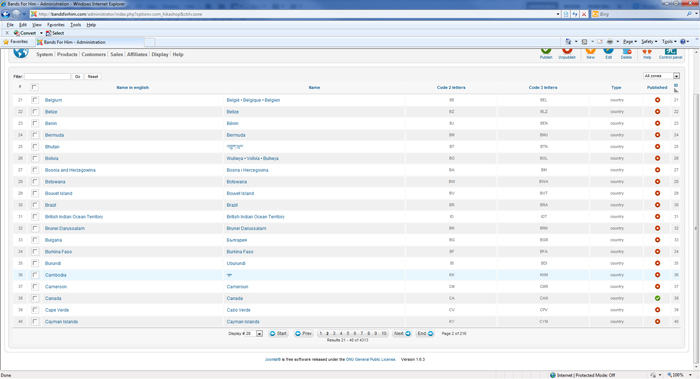Open the All zones dropdown
Image resolution: width=700 pixels, height=379 pixels.
662,76
